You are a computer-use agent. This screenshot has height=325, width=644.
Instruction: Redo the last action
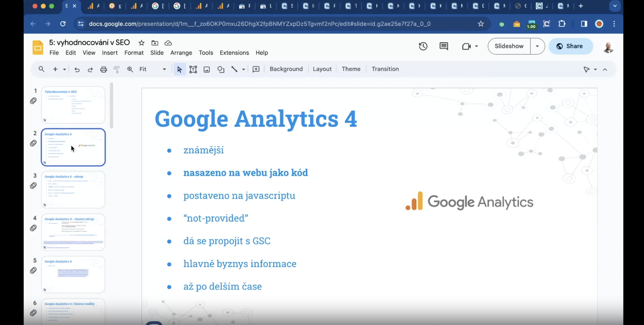[x=90, y=69]
